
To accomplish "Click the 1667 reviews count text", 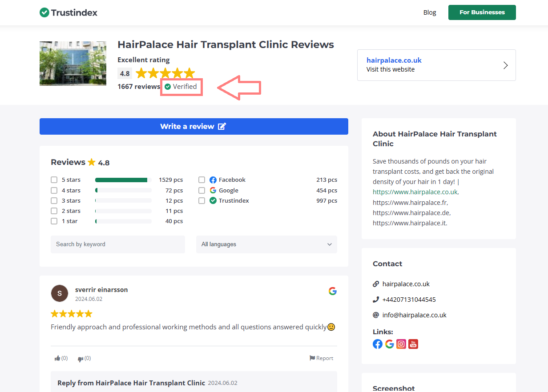I will pos(139,87).
